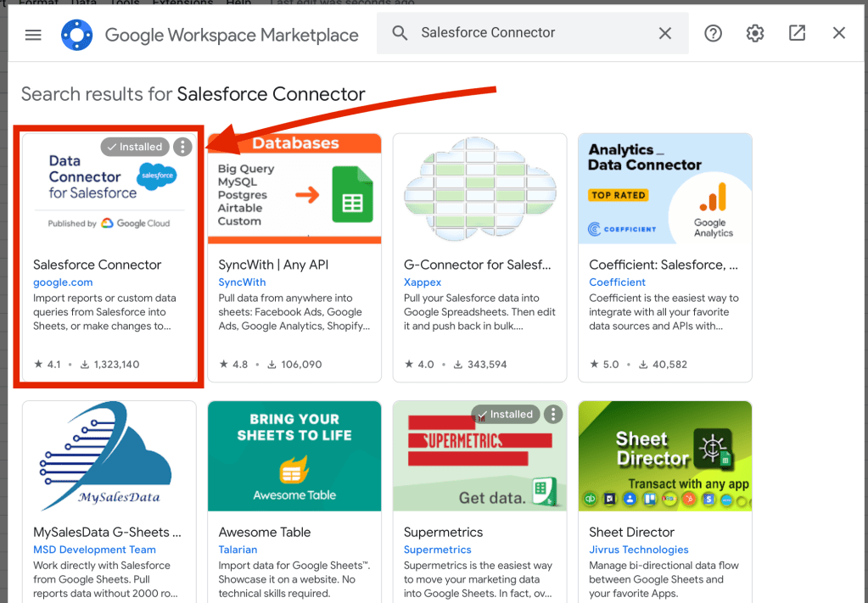
Task: Open the Coefficient developer link
Action: pyautogui.click(x=617, y=282)
